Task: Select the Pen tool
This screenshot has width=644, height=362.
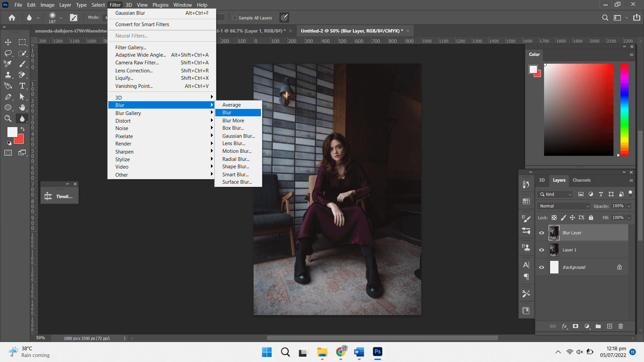Action: point(8,97)
